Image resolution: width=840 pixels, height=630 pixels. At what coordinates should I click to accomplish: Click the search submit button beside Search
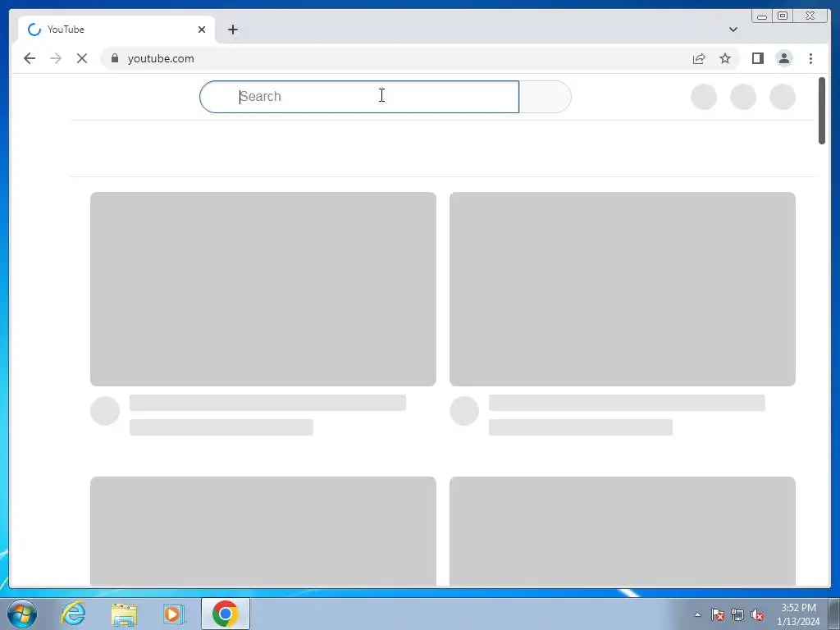click(545, 97)
